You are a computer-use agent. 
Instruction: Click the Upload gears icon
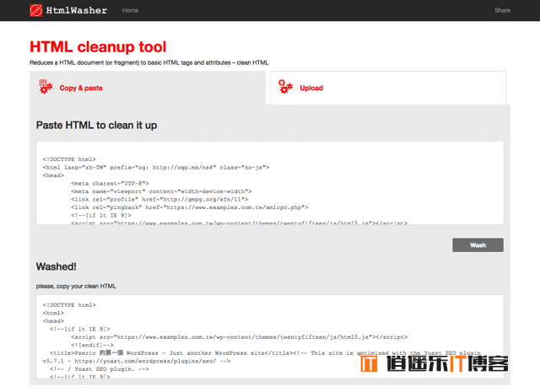tap(285, 87)
